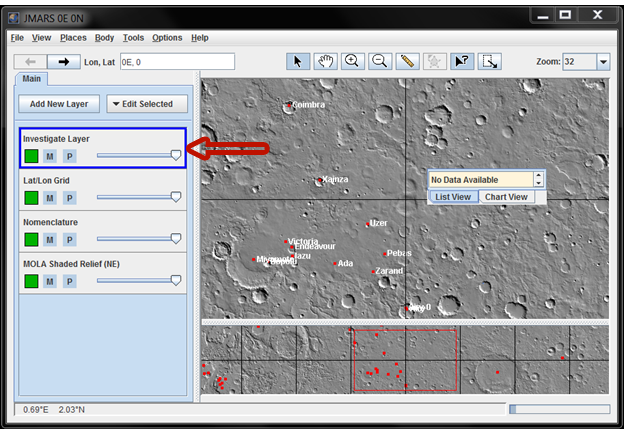Viewport: 624px width, 434px height.
Task: Select the Main tab
Action: (31, 79)
